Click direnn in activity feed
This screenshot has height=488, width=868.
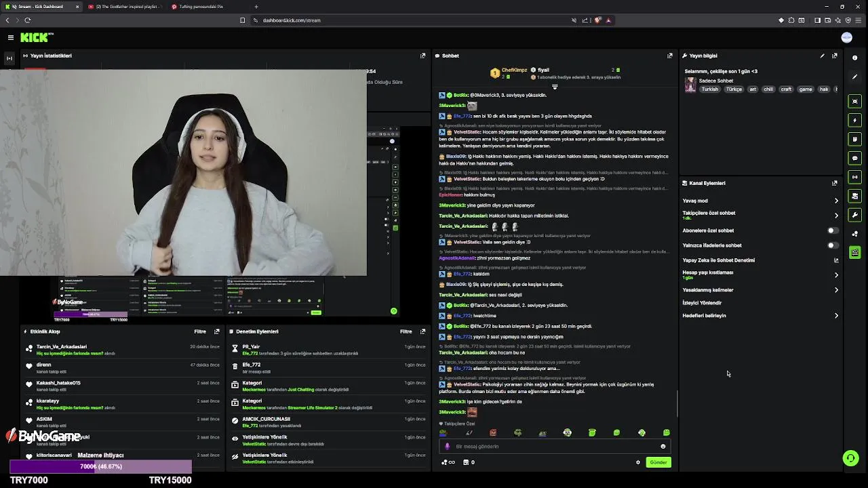coord(43,365)
